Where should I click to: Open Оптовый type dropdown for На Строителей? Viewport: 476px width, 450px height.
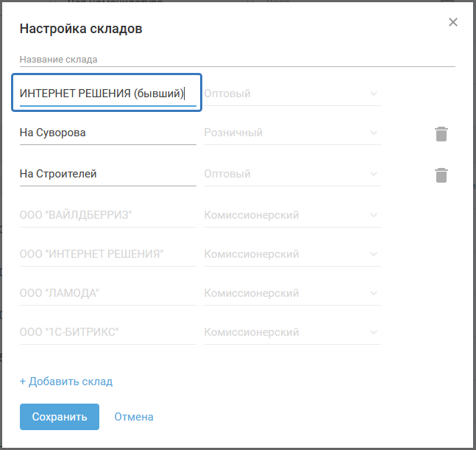click(x=292, y=175)
